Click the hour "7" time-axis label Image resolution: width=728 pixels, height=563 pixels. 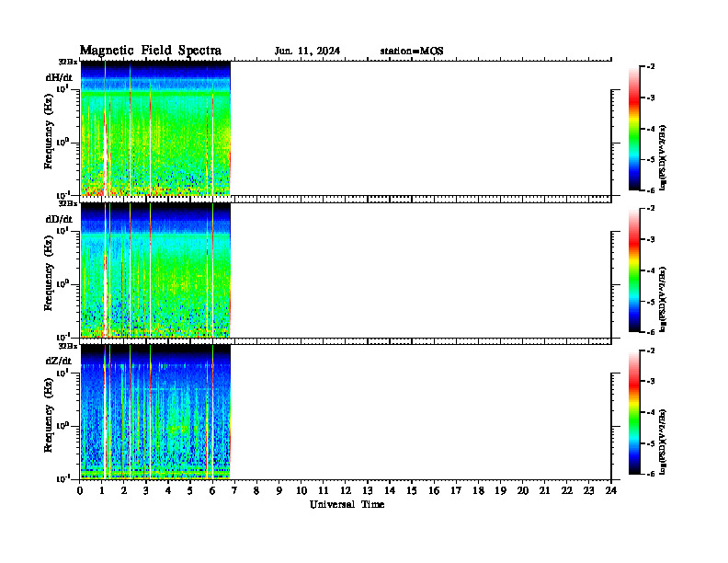[234, 491]
